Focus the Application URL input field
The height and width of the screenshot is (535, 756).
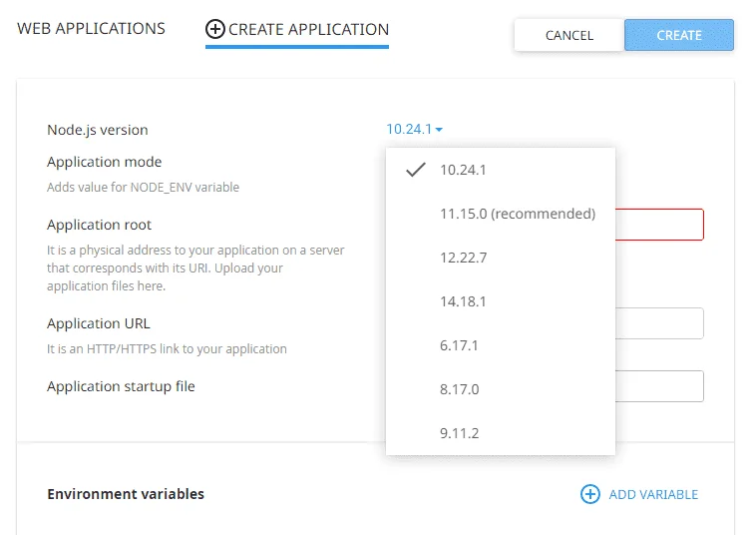coord(659,323)
